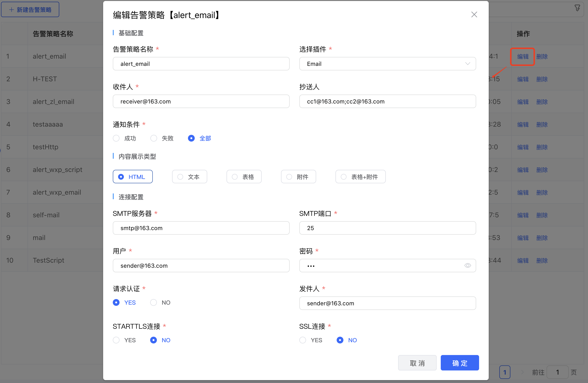Click the 取消 cancel button
The height and width of the screenshot is (383, 588).
tap(417, 363)
